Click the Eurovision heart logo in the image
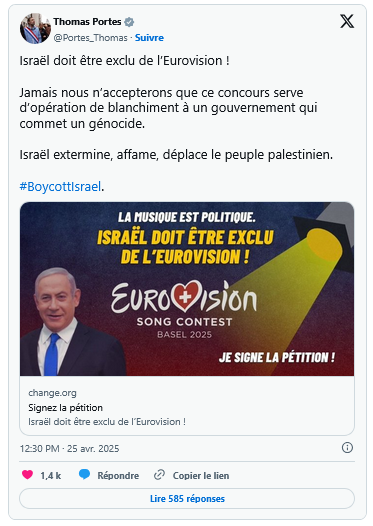373x526 pixels. [x=186, y=296]
